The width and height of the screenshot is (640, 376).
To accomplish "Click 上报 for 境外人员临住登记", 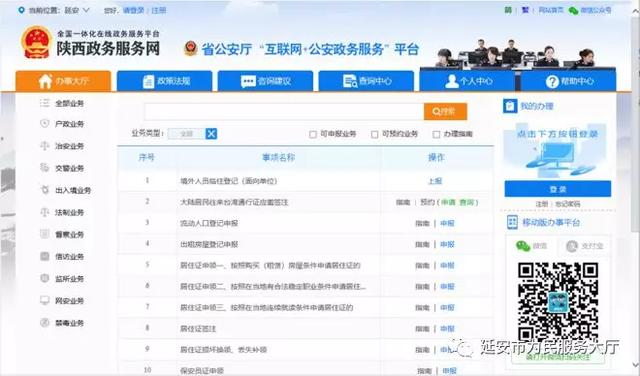I will coord(435,181).
